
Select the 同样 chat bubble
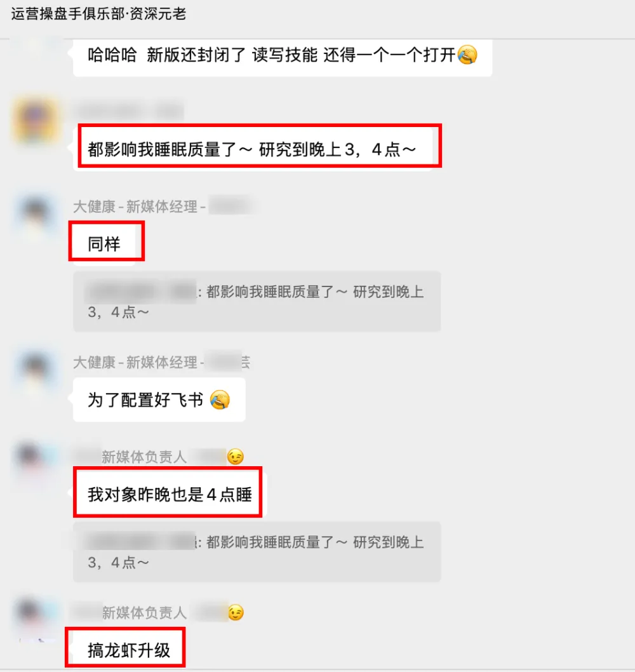coord(104,243)
